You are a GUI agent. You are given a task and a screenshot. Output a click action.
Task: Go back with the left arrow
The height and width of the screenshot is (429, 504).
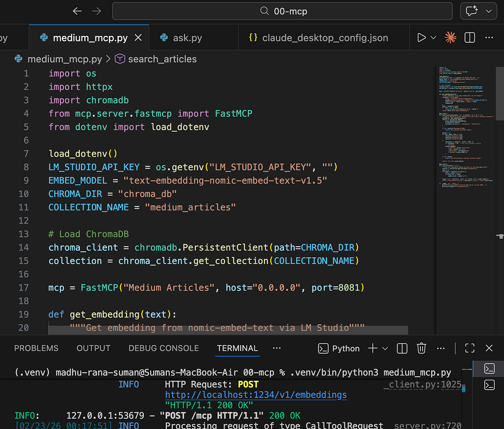coord(77,11)
